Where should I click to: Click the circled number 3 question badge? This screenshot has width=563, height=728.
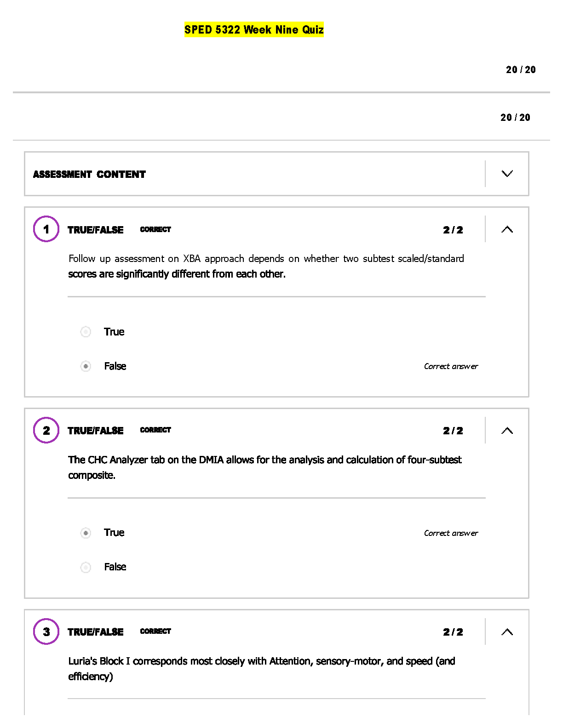pos(46,631)
